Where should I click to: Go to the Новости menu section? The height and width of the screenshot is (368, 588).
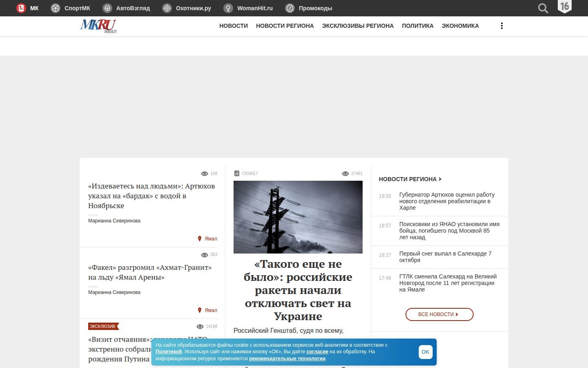234,26
